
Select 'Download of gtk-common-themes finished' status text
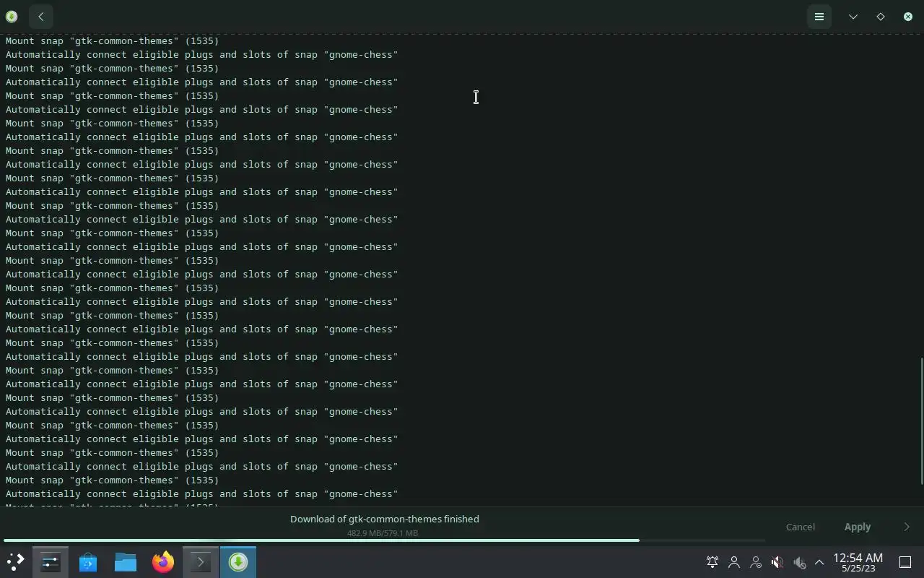click(x=385, y=519)
